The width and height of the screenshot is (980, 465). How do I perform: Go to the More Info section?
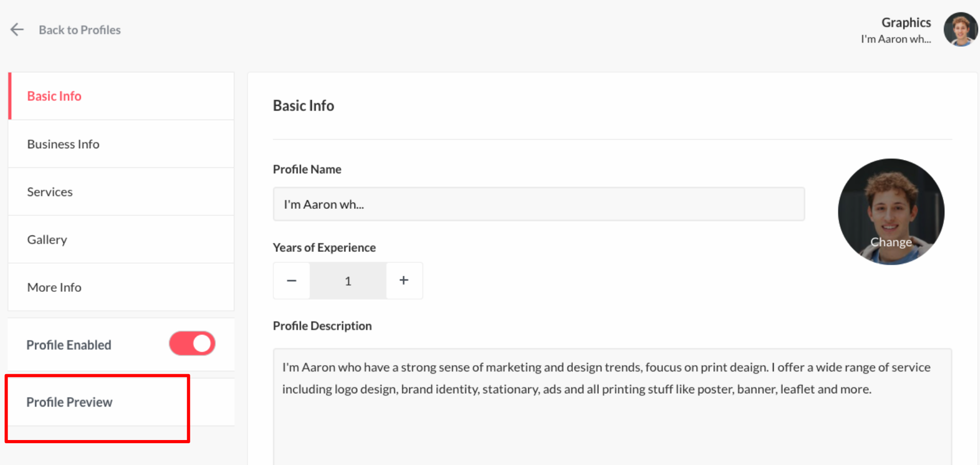121,288
